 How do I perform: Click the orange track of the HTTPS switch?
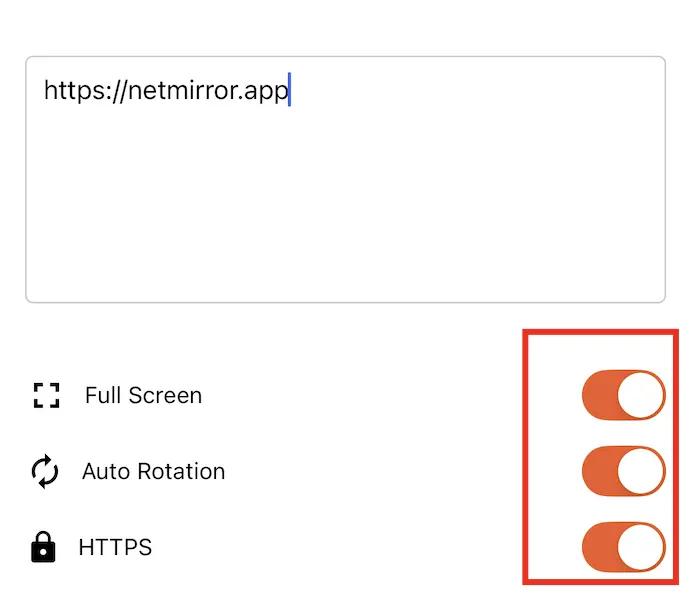click(x=599, y=547)
